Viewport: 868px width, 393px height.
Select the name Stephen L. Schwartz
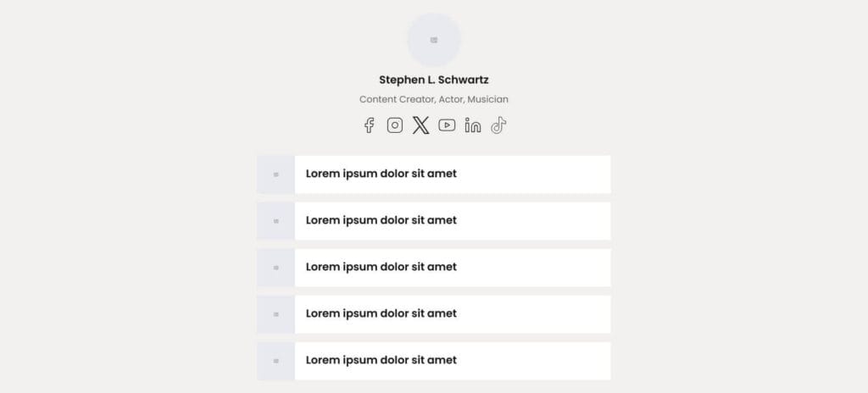click(x=434, y=80)
